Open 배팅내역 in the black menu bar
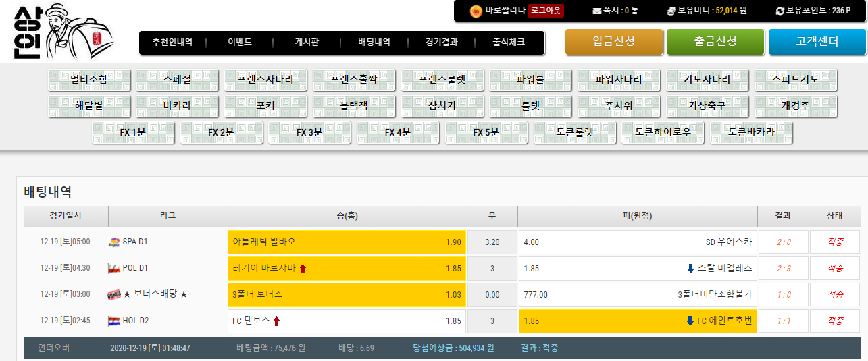Screen dimensions: 868x361 tap(374, 42)
